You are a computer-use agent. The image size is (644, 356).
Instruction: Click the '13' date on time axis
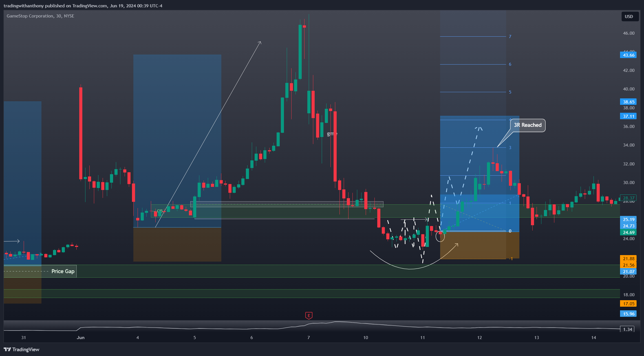[537, 337]
